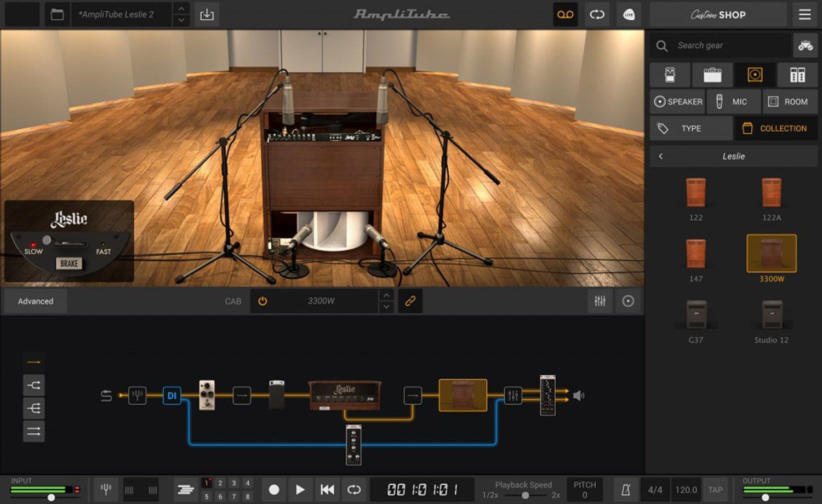The image size is (822, 504).
Task: Switch to the ROOM tab
Action: [x=790, y=101]
